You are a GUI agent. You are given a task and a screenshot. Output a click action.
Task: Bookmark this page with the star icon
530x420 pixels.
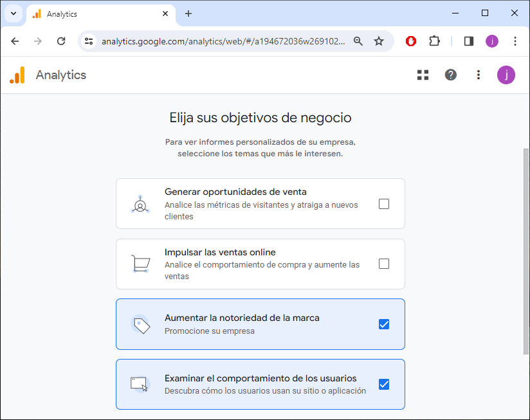379,41
